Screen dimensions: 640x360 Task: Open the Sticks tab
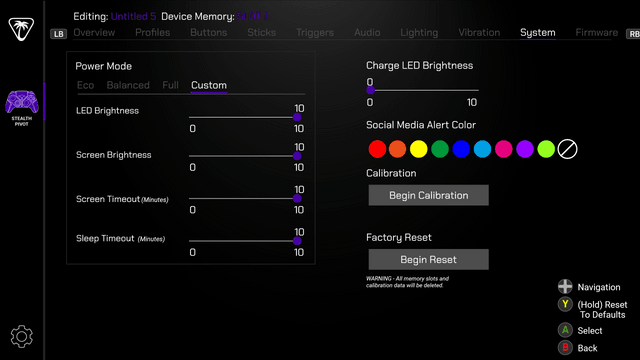[262, 33]
